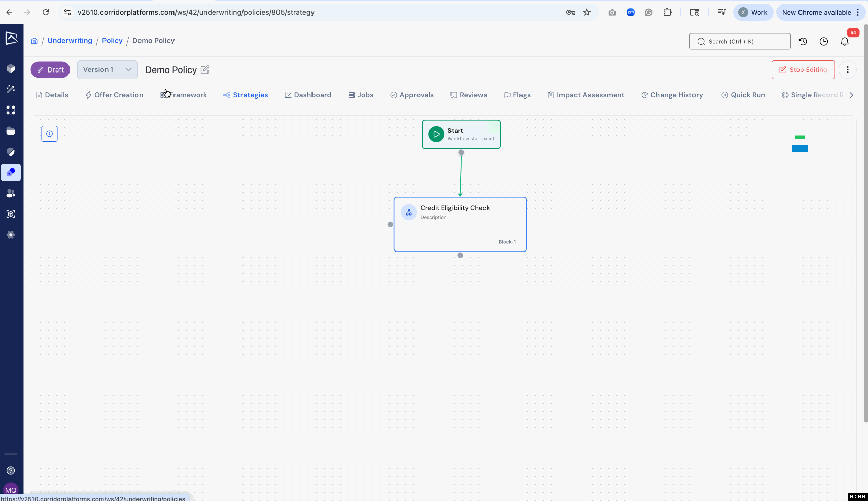
Task: Click the Start node play icon
Action: 436,134
